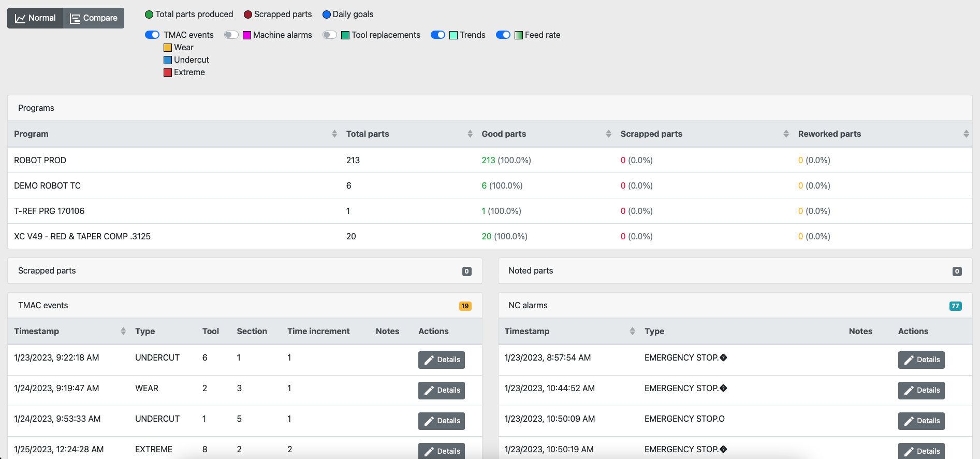Sort NC alarms by Timestamp arrows
The height and width of the screenshot is (459, 980).
(x=633, y=332)
